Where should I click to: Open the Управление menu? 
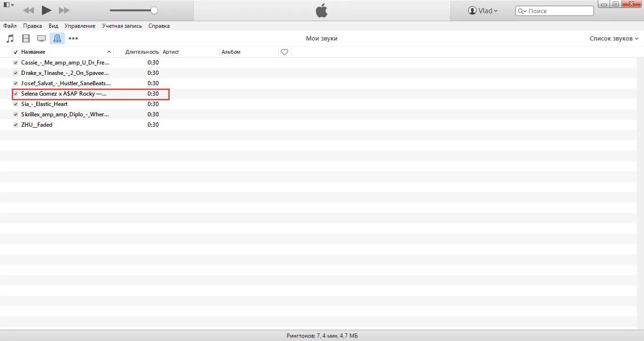80,26
